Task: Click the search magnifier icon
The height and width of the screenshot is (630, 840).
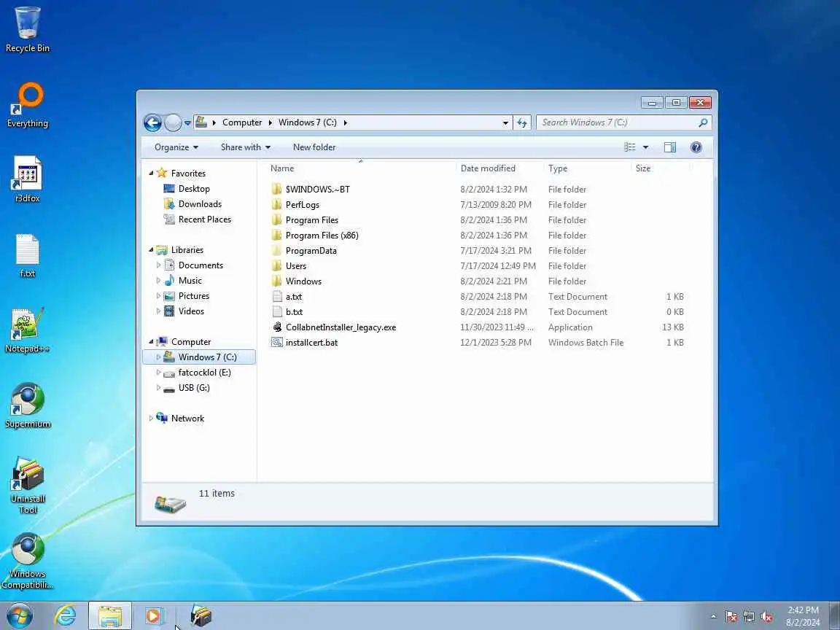Action: click(x=703, y=122)
